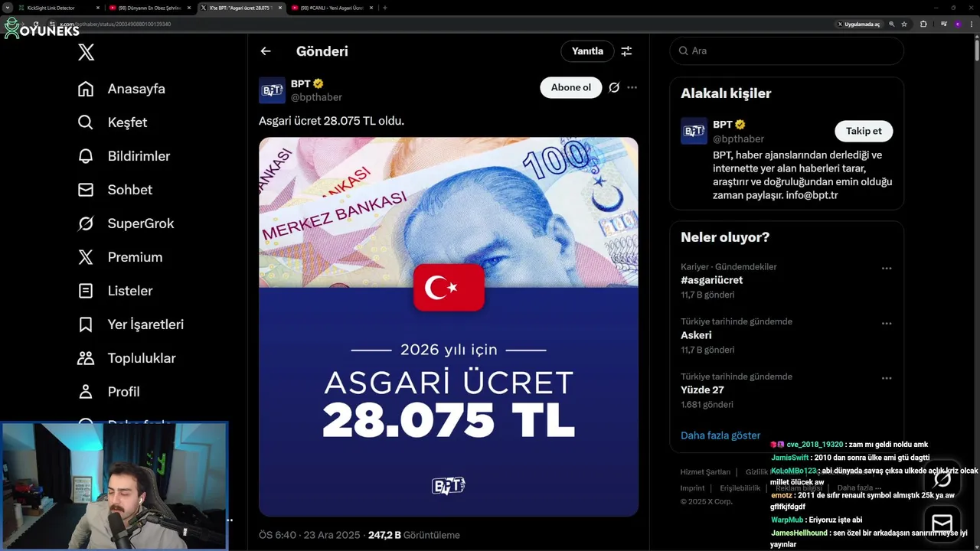The width and height of the screenshot is (980, 551).
Task: Launch SuperGrok from the sidebar
Action: [x=126, y=223]
